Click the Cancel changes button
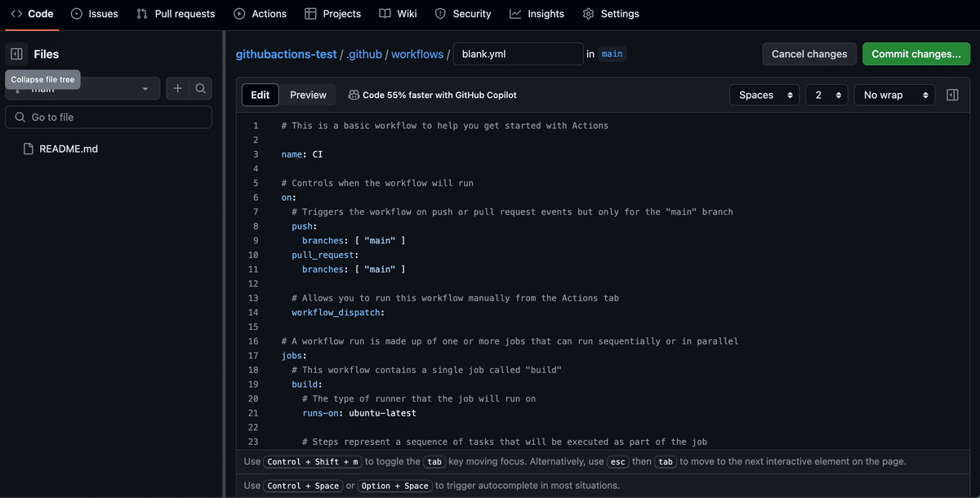Screen dimensions: 980x498 (809, 54)
